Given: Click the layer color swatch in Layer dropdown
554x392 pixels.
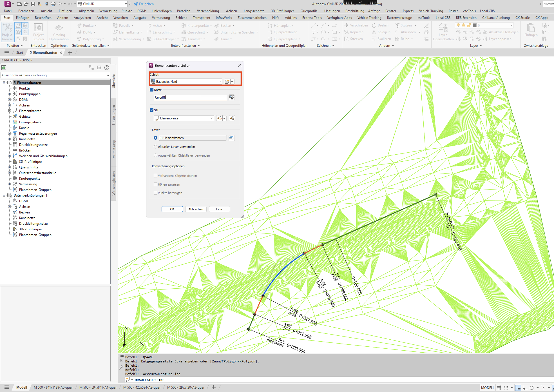Looking at the screenshot, I should pyautogui.click(x=475, y=25).
